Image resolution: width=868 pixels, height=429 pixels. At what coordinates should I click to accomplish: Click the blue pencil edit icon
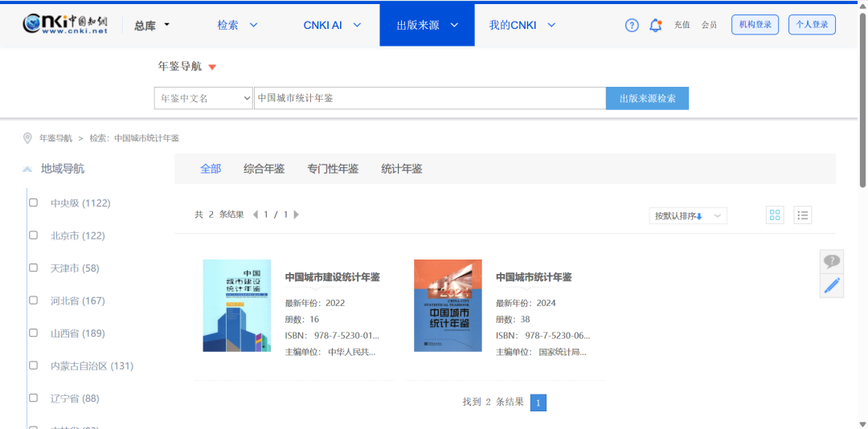point(832,285)
